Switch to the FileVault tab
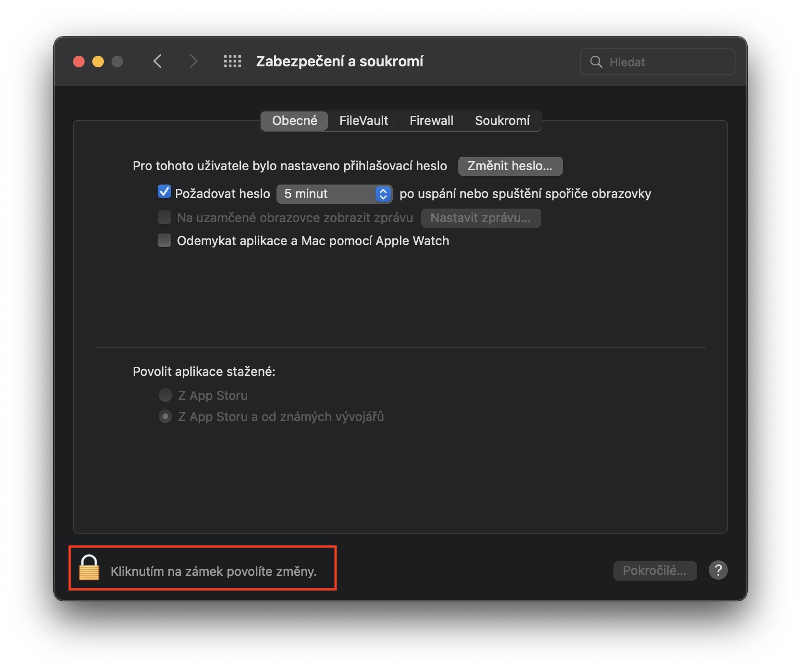The height and width of the screenshot is (672, 801). 363,121
